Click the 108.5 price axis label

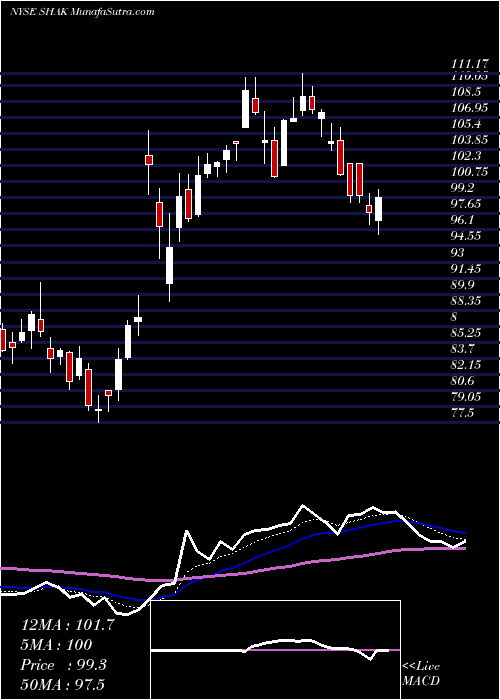[467, 92]
